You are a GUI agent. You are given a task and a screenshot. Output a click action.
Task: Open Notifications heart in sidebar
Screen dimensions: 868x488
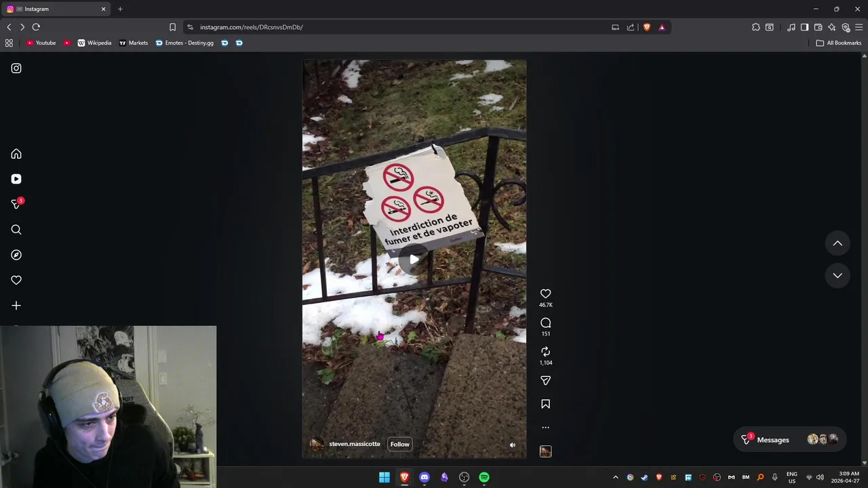tap(16, 280)
